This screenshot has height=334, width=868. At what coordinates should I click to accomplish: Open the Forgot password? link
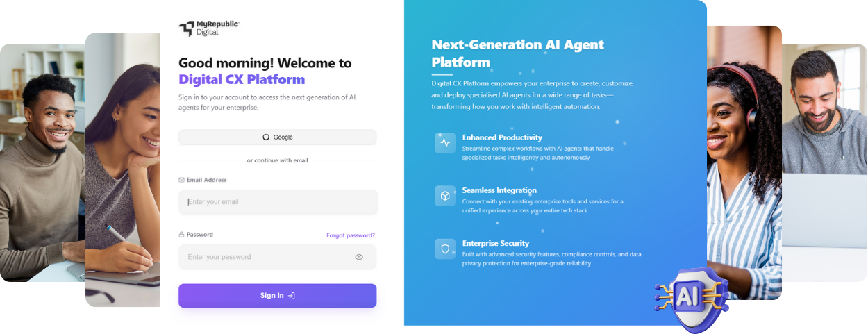click(351, 235)
